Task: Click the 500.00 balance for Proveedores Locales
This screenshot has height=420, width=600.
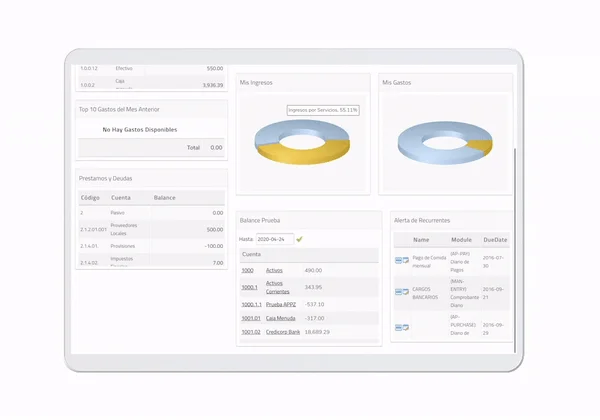Action: (x=215, y=230)
